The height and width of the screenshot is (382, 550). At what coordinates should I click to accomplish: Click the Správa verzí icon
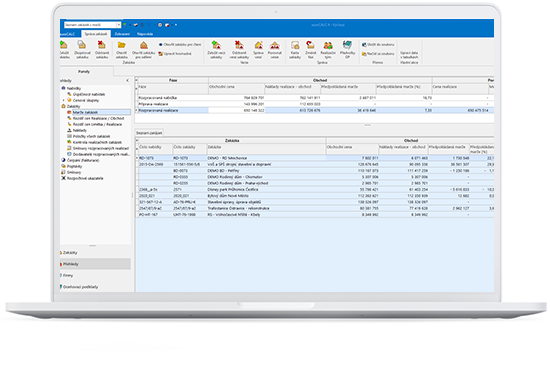point(258,45)
